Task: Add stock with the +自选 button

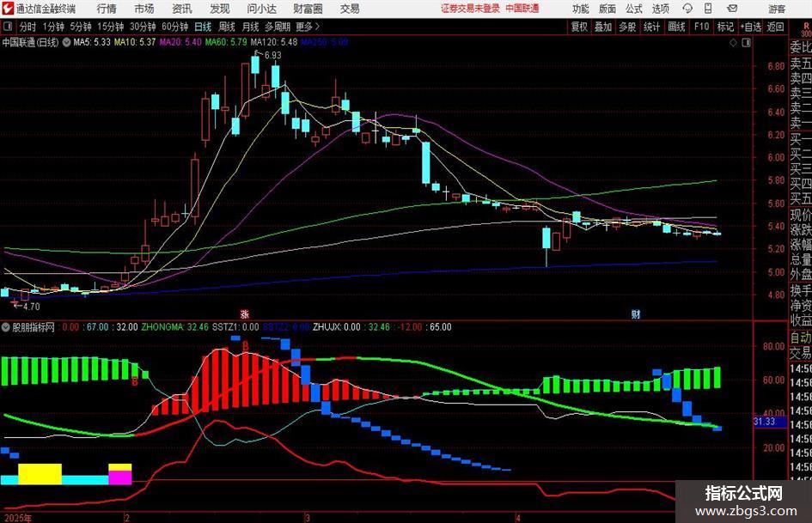Action: [x=751, y=27]
